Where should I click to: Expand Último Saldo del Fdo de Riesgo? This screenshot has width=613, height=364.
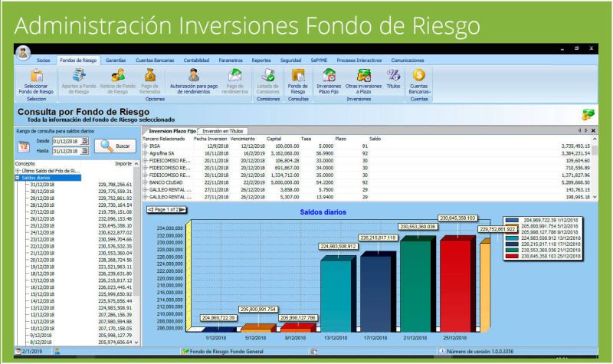coord(18,171)
